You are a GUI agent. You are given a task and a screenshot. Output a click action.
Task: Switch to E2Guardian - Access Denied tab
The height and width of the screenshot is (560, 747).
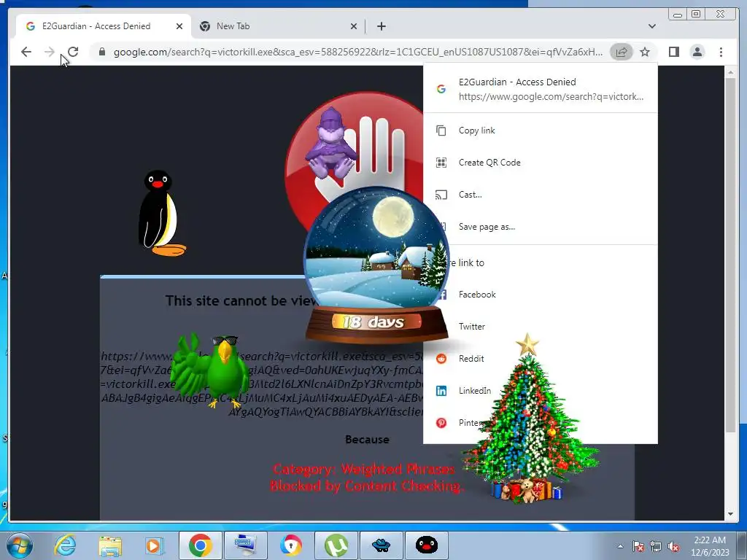(x=104, y=26)
